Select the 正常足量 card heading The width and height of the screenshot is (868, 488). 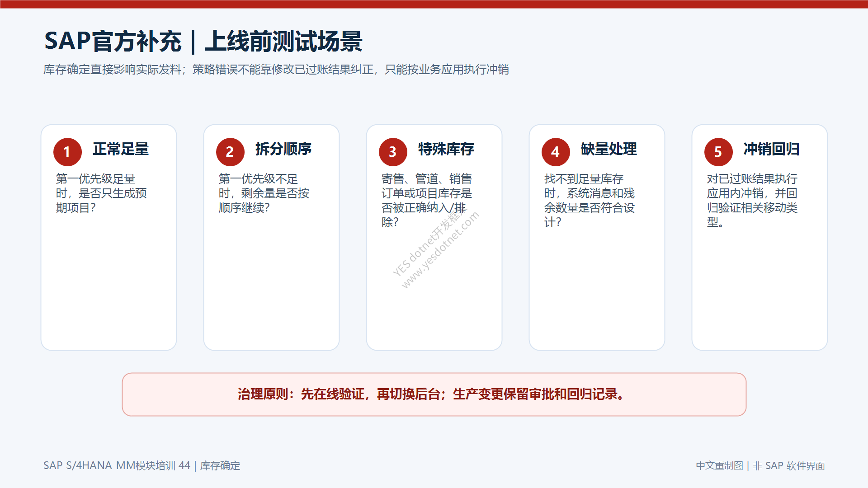tap(121, 149)
